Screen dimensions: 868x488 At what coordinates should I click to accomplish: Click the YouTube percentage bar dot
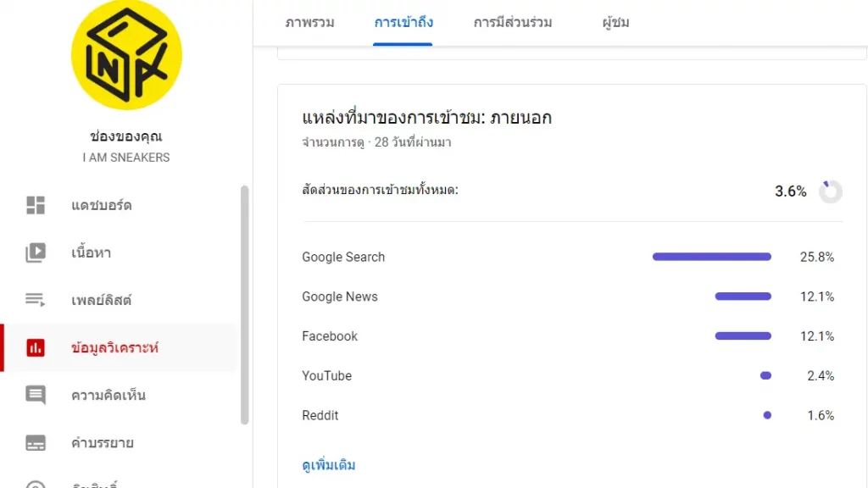point(765,375)
